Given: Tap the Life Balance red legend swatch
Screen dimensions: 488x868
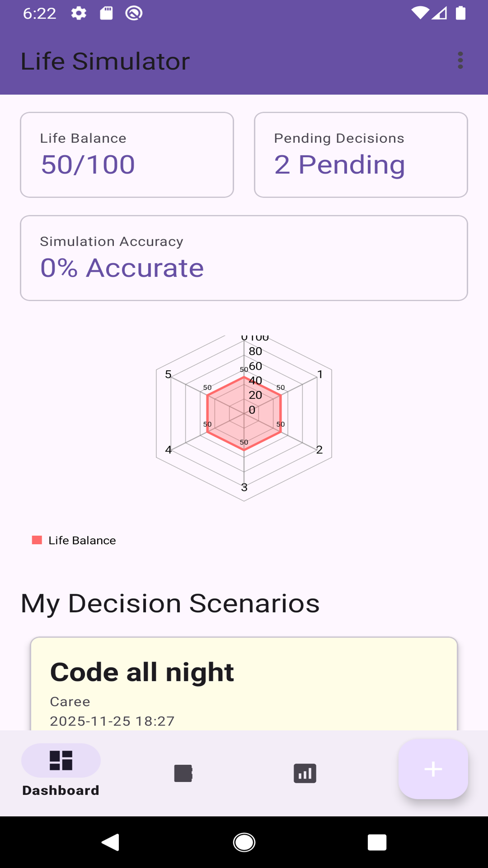Looking at the screenshot, I should (x=37, y=540).
